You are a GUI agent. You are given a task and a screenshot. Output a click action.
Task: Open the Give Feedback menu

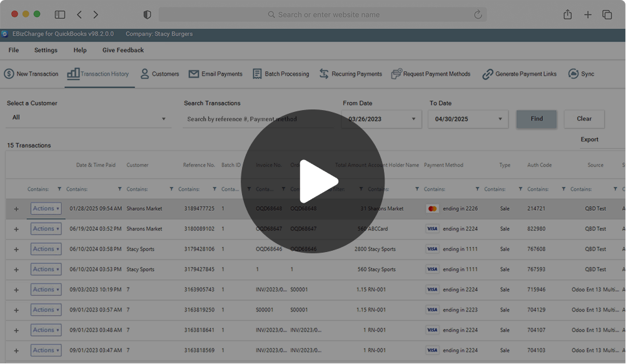(x=123, y=50)
